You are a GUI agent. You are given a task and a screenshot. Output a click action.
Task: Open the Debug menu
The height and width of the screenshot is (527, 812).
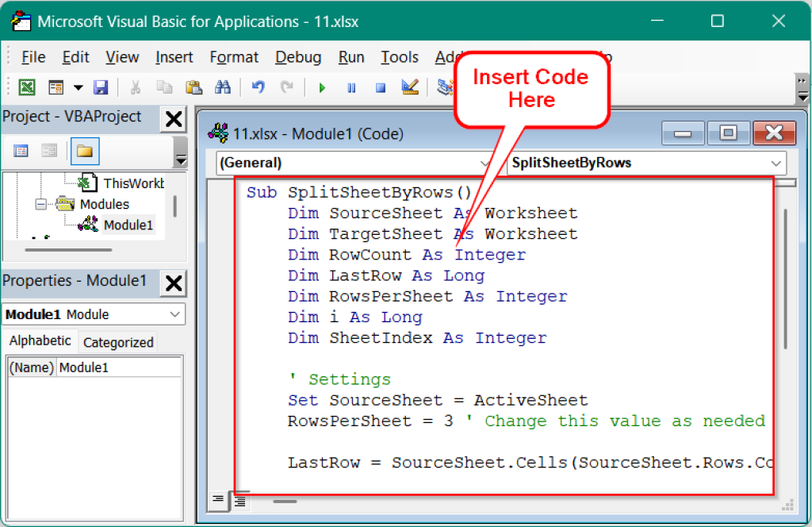click(x=297, y=57)
